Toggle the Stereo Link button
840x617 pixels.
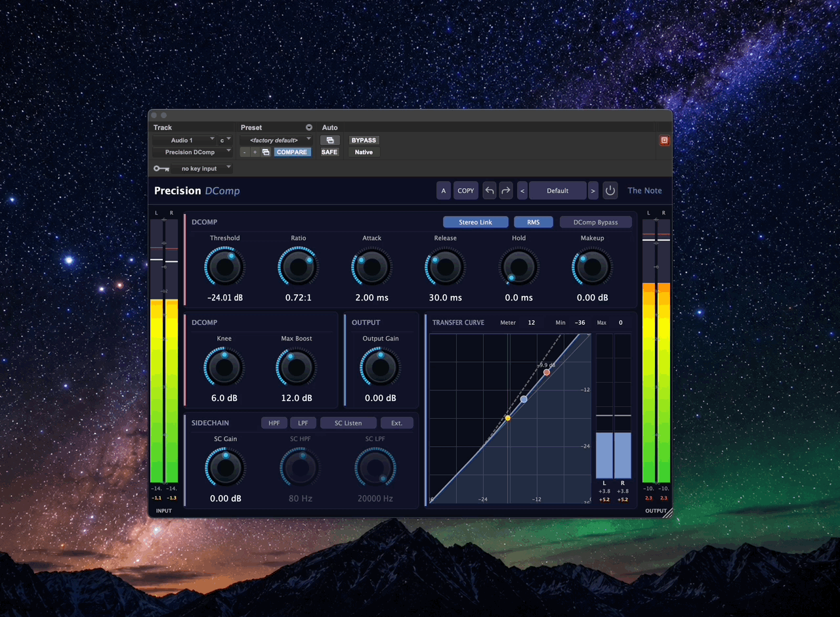476,222
